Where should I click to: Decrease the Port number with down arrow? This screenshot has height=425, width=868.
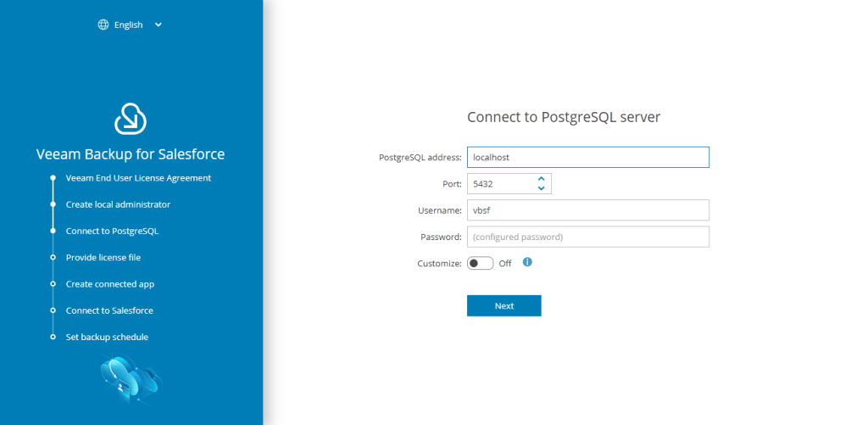tap(541, 188)
